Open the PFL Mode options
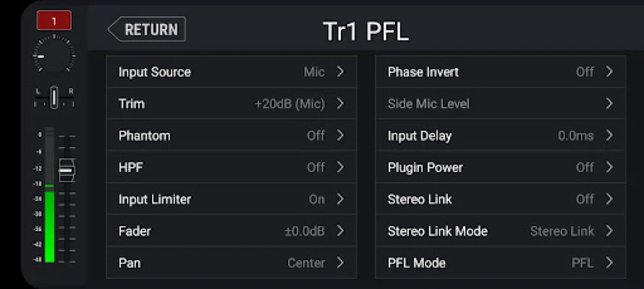The image size is (644, 289). click(500, 263)
